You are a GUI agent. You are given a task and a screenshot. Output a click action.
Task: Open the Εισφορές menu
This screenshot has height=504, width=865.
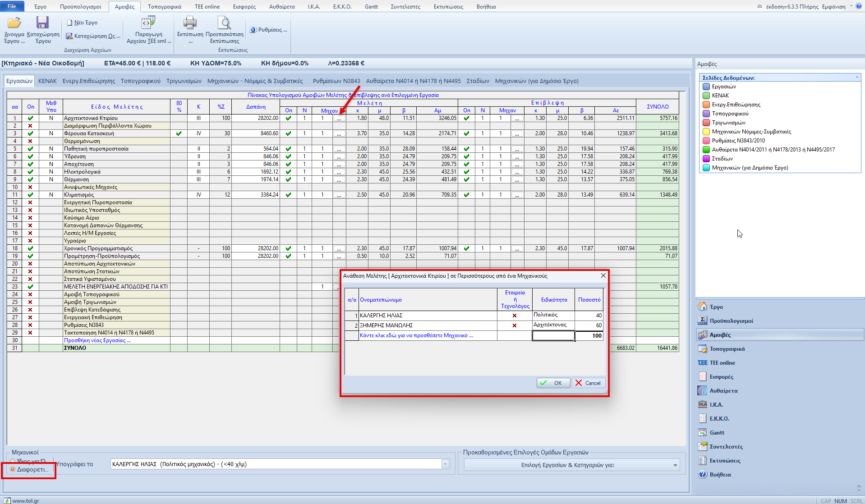(x=244, y=7)
